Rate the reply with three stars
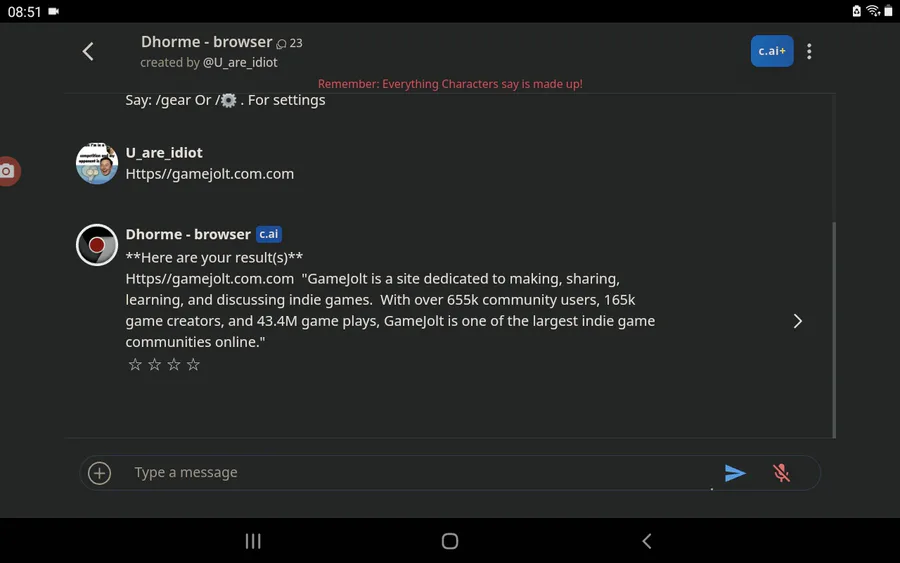This screenshot has height=563, width=900. [174, 364]
